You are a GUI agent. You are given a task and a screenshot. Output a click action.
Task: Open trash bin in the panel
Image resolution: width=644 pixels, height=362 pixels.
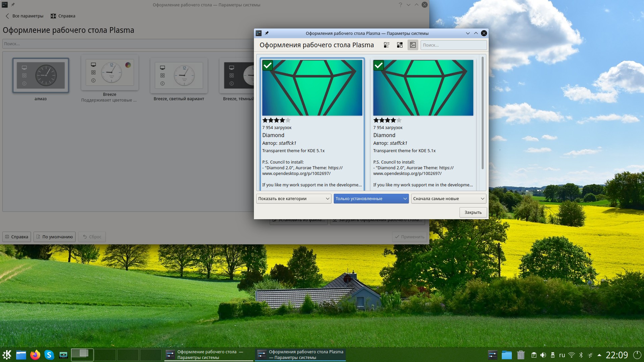coord(521,355)
